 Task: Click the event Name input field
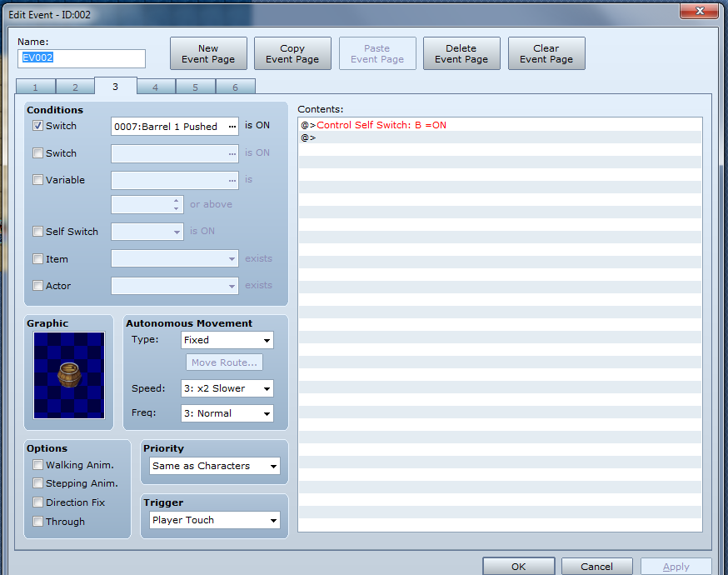coord(82,58)
